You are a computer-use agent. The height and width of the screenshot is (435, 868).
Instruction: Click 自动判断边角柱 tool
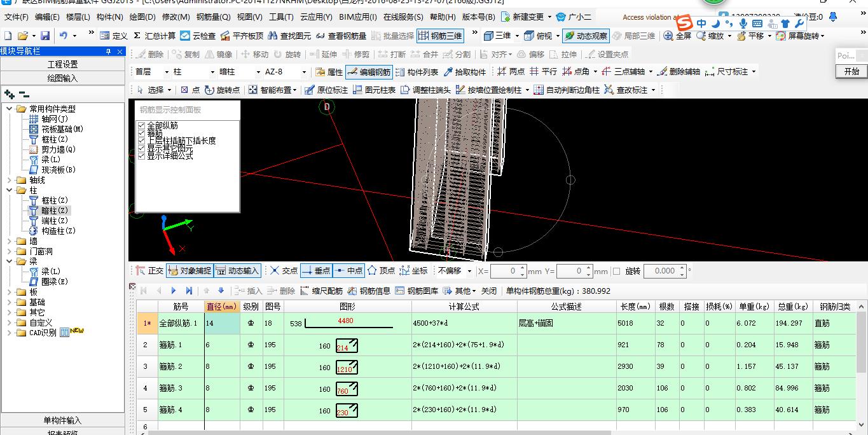tap(567, 90)
